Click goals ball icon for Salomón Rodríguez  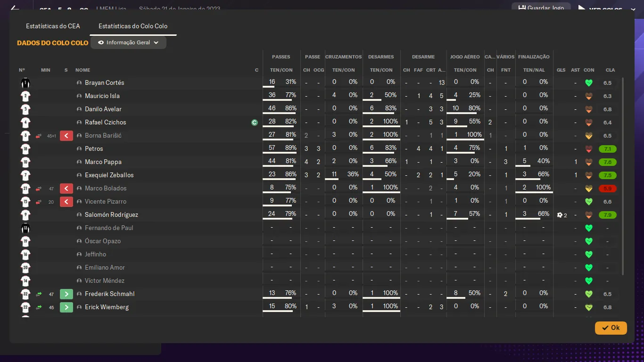560,215
